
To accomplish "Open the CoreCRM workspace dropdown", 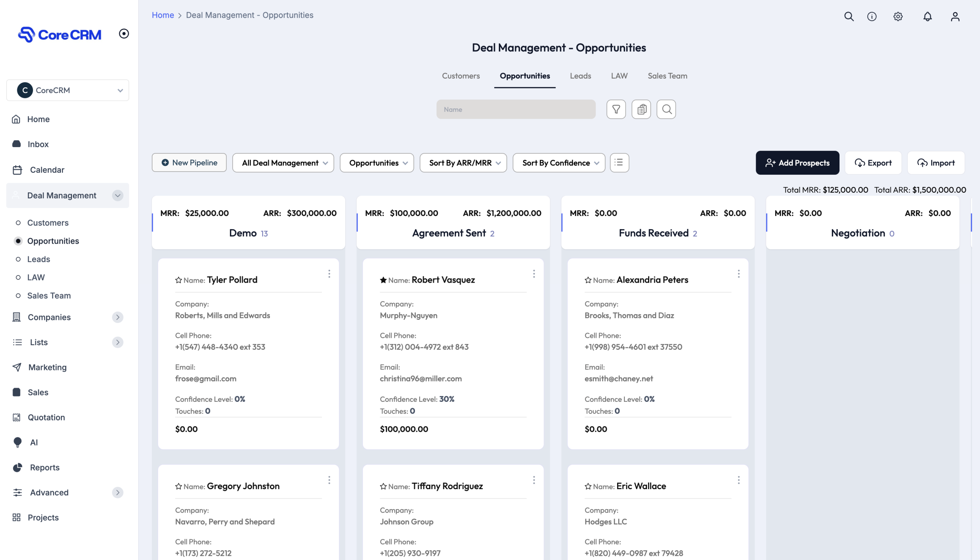I will [68, 90].
